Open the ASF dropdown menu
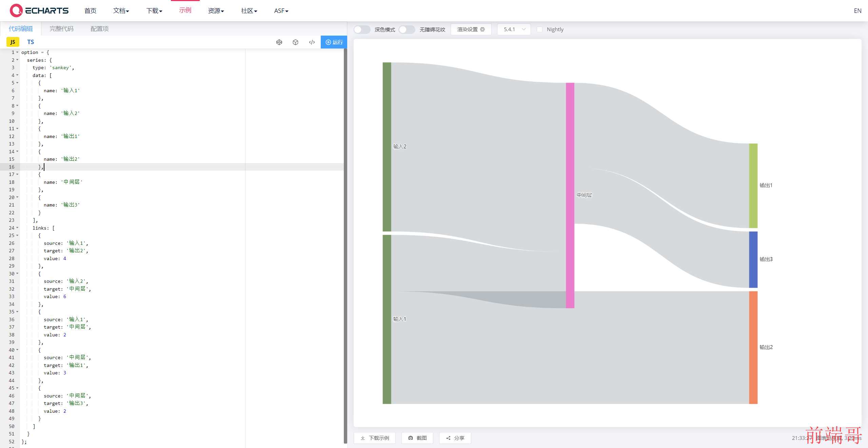Screen dimensions: 868x448 (281, 11)
